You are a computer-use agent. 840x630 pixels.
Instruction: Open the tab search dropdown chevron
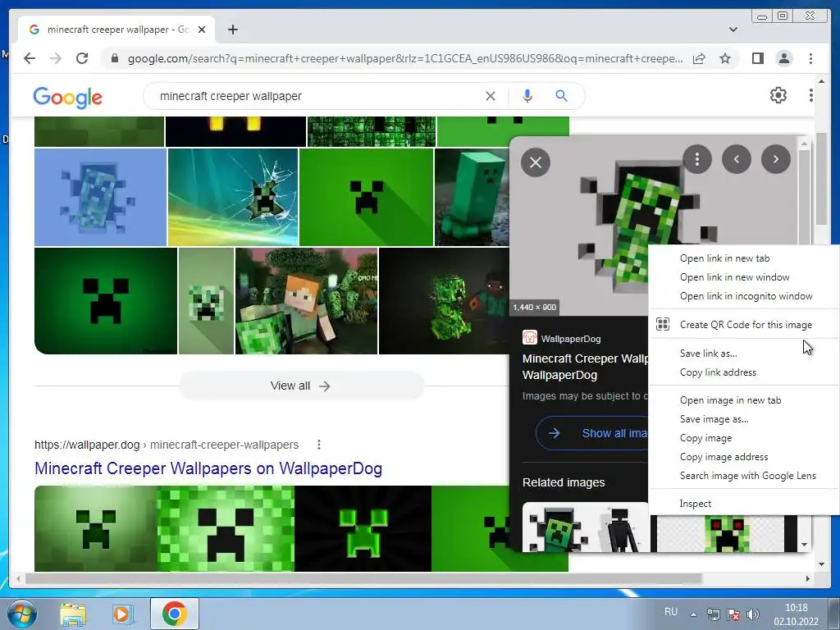(x=733, y=30)
